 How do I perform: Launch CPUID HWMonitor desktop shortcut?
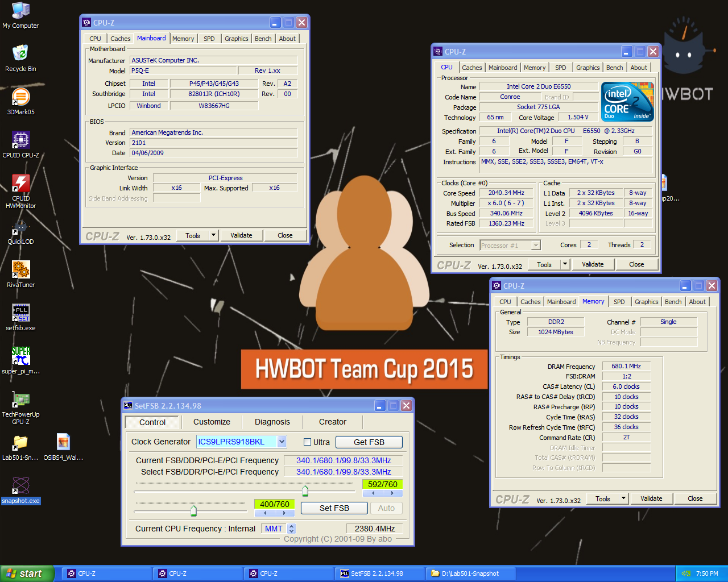click(x=20, y=192)
